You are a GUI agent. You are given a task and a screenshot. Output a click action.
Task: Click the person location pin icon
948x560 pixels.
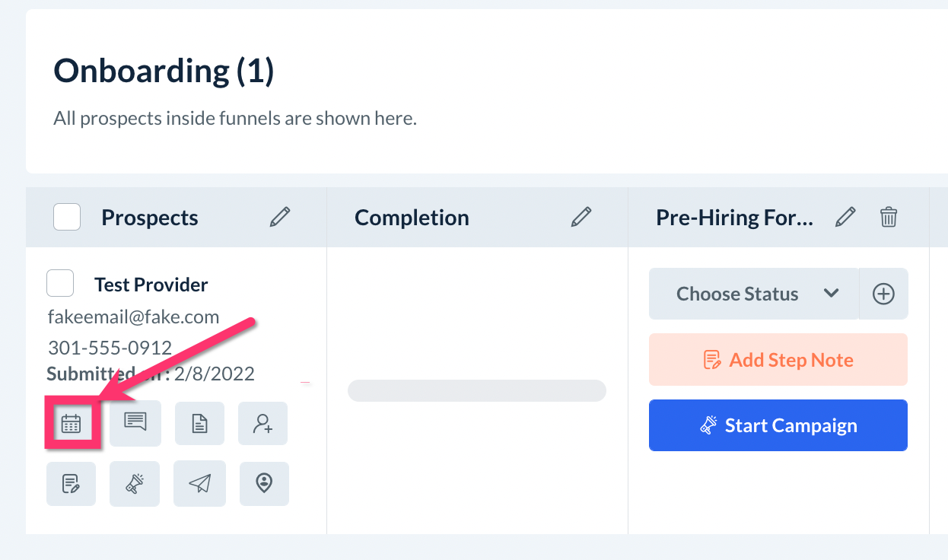coord(264,483)
